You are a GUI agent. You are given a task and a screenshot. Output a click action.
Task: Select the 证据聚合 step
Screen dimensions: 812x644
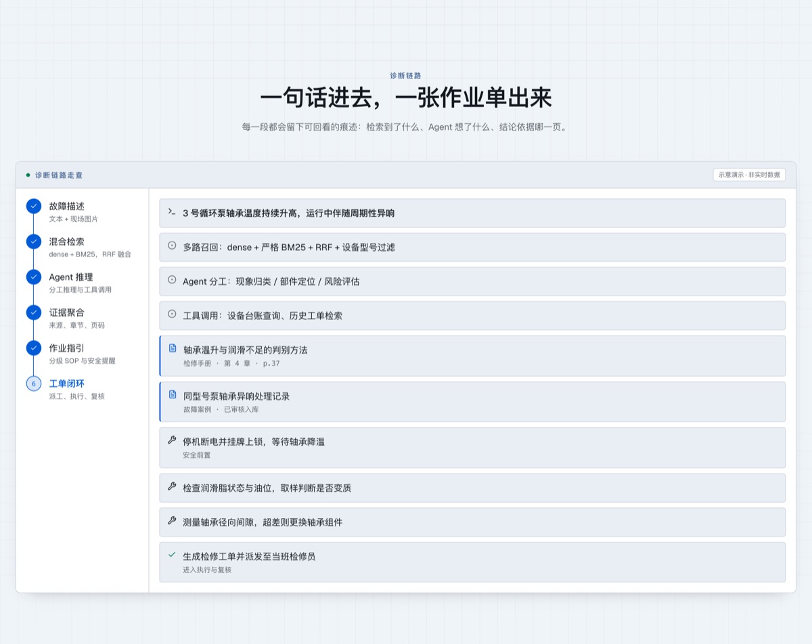82,318
